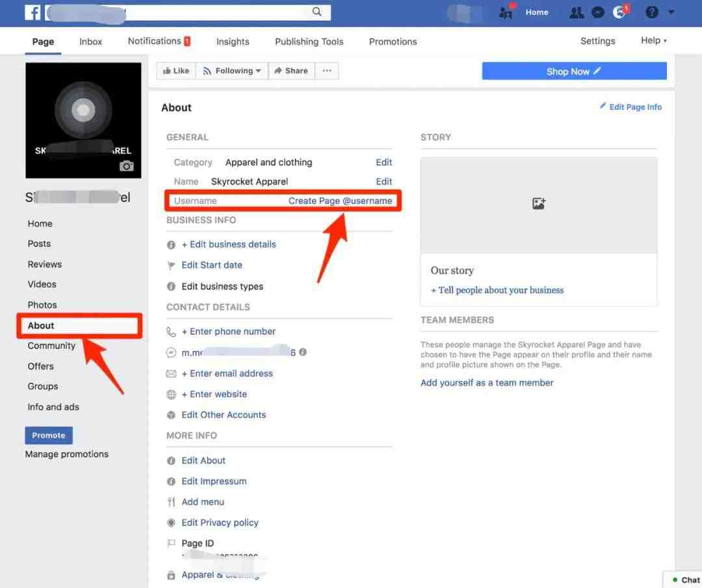Click the Shop Now button
The height and width of the screenshot is (588, 702).
574,71
